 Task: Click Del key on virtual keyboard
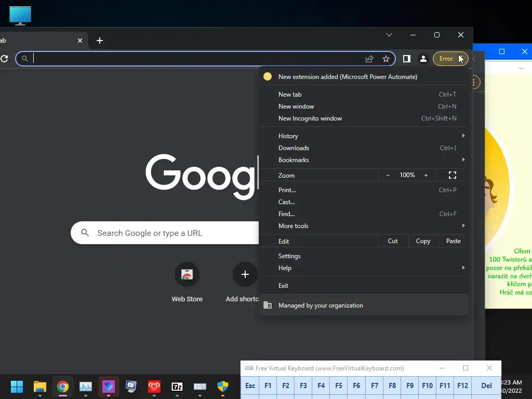tap(486, 386)
